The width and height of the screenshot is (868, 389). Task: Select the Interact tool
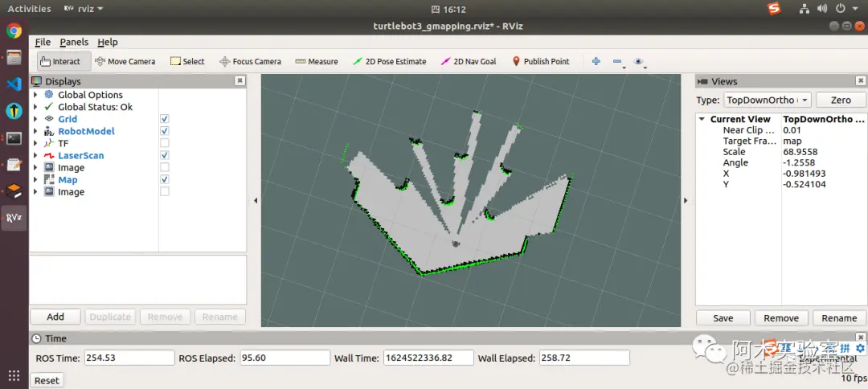click(59, 61)
